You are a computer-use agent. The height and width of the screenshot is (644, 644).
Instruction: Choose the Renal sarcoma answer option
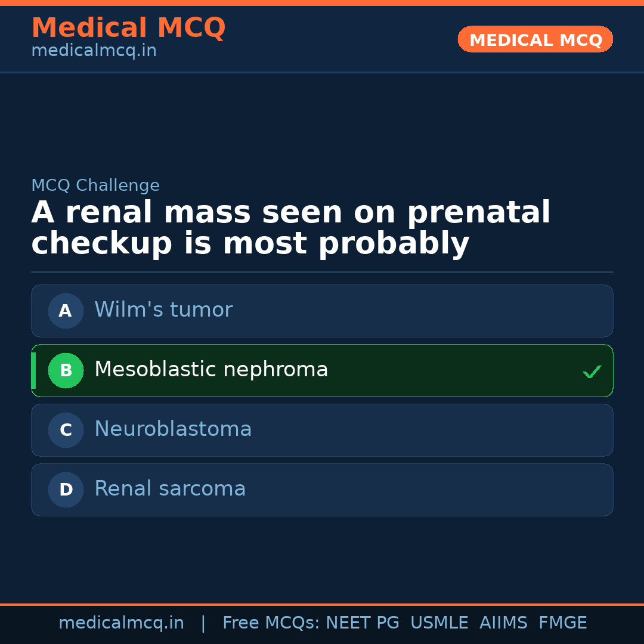(x=170, y=489)
